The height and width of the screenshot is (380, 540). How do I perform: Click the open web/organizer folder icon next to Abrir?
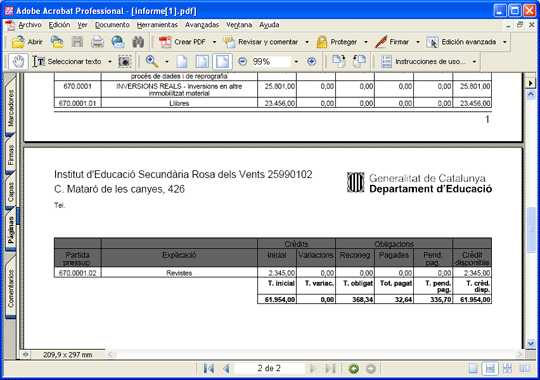click(x=57, y=42)
